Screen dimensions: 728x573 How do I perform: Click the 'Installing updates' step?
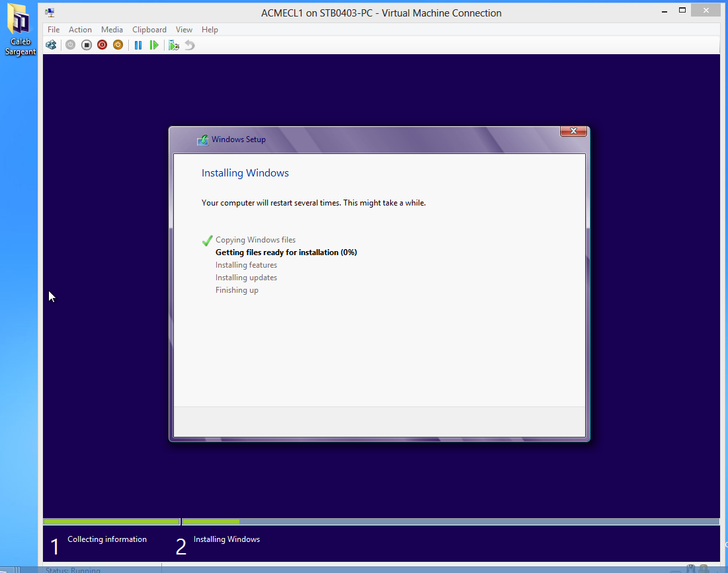coord(246,278)
